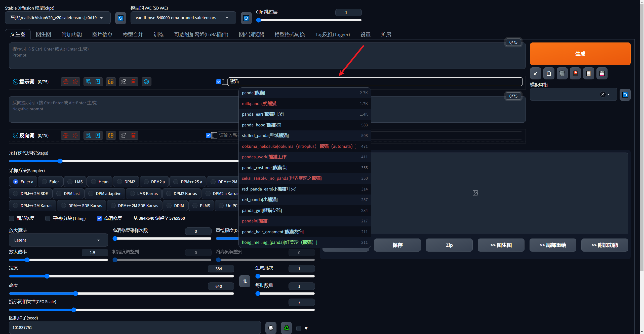Enable the 面部修复 checkbox
The width and height of the screenshot is (644, 334).
coord(12,218)
